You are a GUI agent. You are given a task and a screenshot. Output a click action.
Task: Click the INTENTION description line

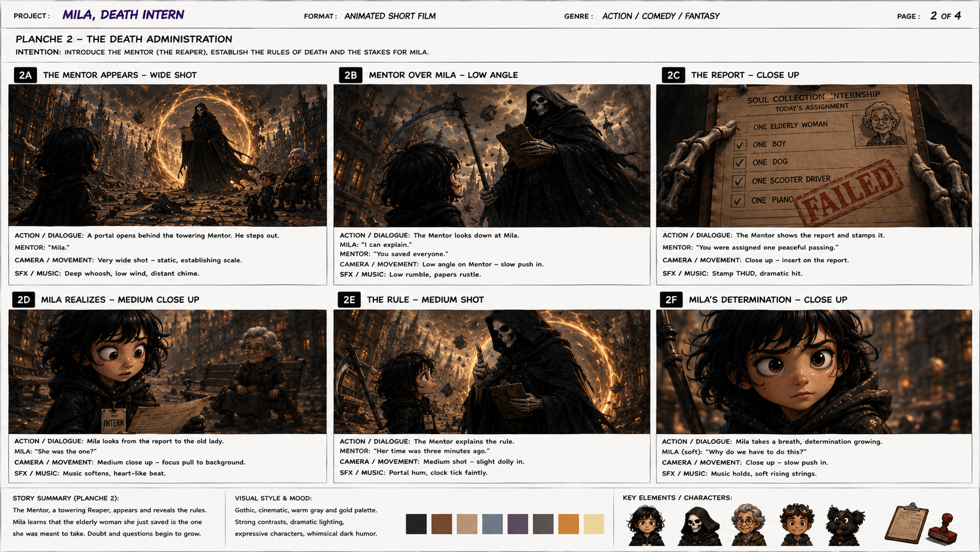click(x=222, y=52)
